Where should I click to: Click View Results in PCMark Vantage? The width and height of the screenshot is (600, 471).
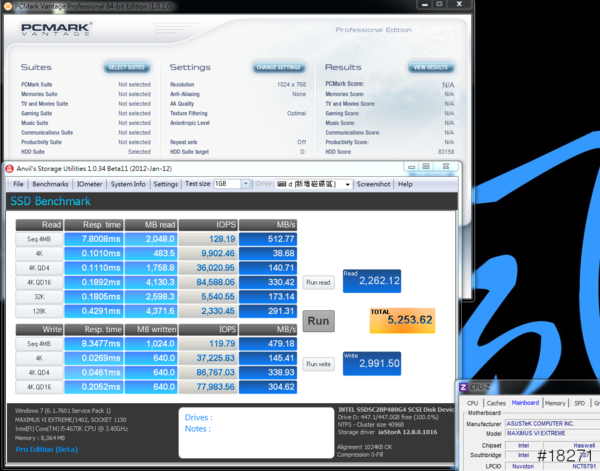[431, 67]
